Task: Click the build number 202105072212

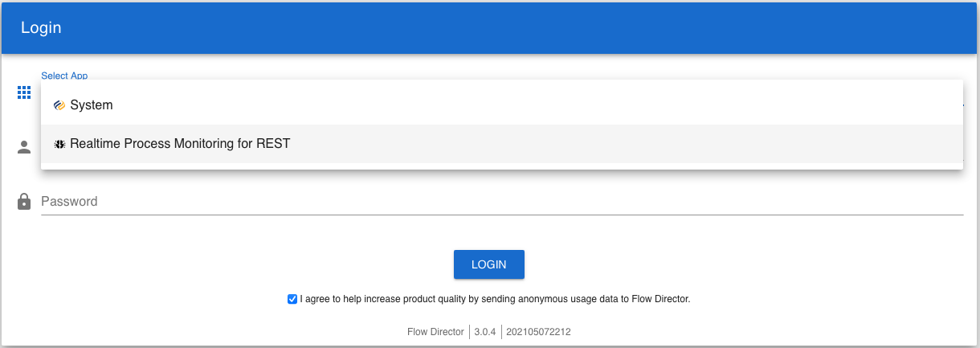Action: (x=538, y=332)
